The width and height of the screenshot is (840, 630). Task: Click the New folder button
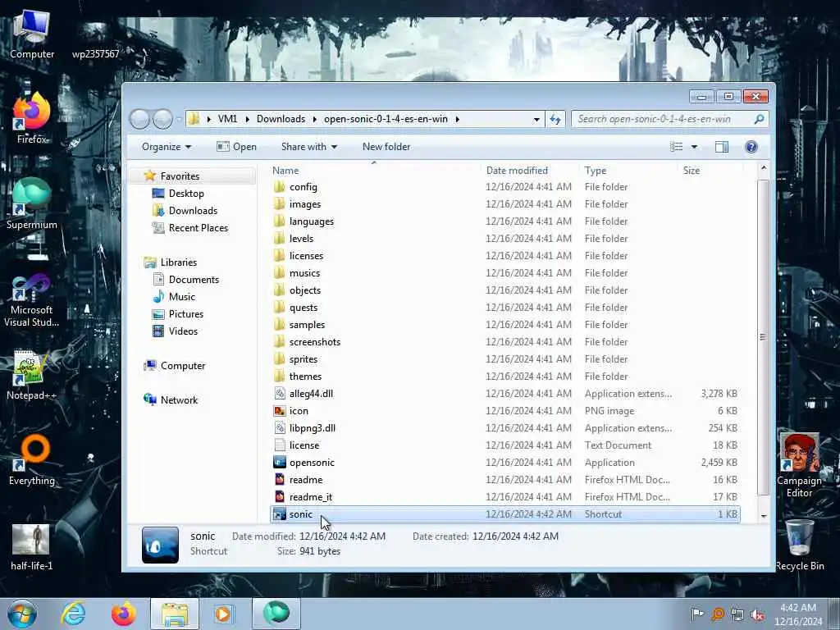tap(386, 147)
